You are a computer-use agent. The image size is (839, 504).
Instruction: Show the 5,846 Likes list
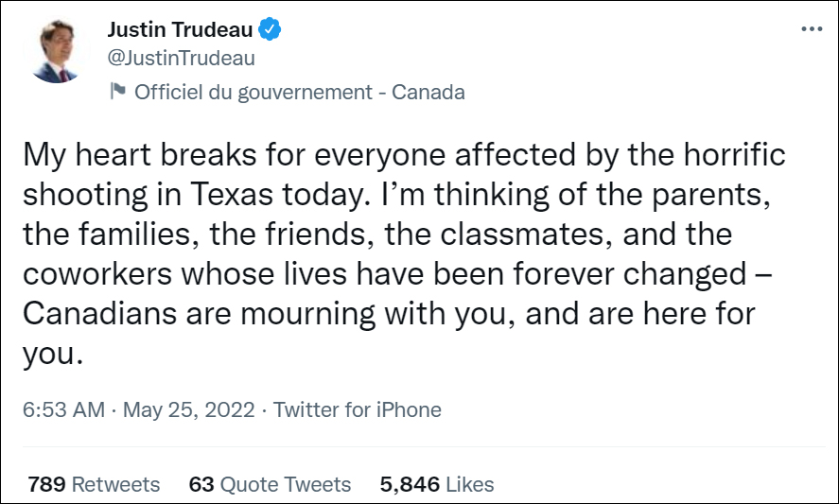coord(436,484)
